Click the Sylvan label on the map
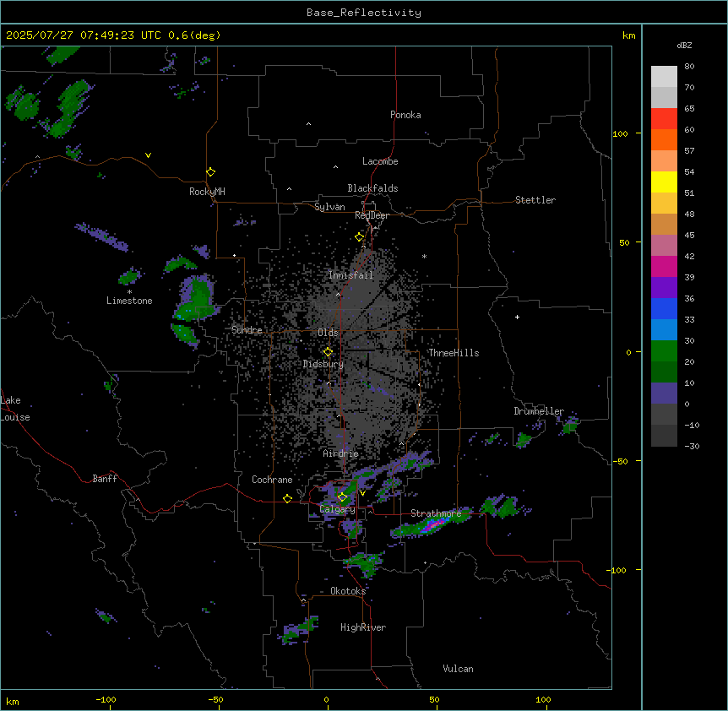 coord(329,207)
